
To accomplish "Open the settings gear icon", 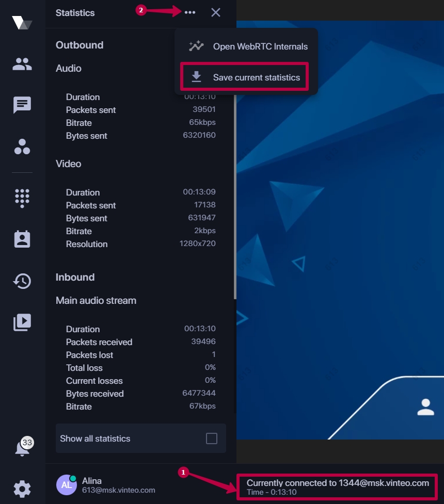I will click(22, 489).
